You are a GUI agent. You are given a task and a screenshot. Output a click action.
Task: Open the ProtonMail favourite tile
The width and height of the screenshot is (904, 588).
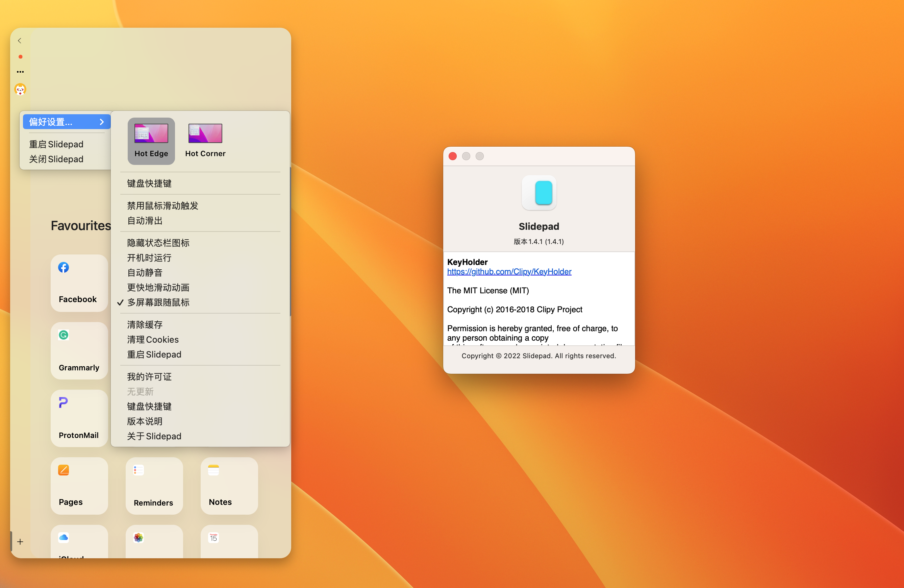click(79, 418)
